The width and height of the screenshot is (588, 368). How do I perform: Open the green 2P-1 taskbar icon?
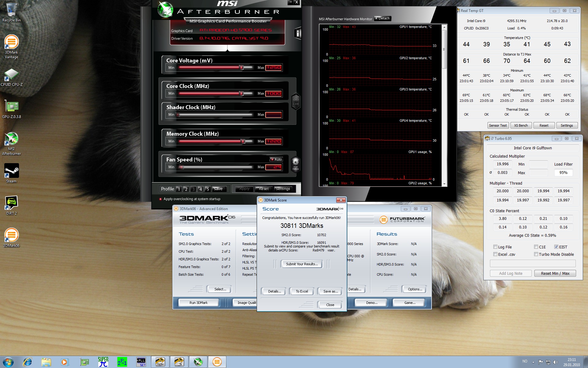tap(122, 362)
